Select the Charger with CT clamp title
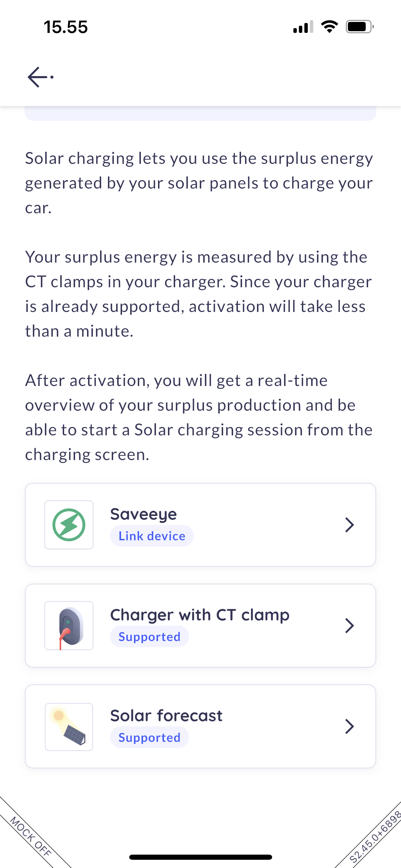 [x=200, y=615]
